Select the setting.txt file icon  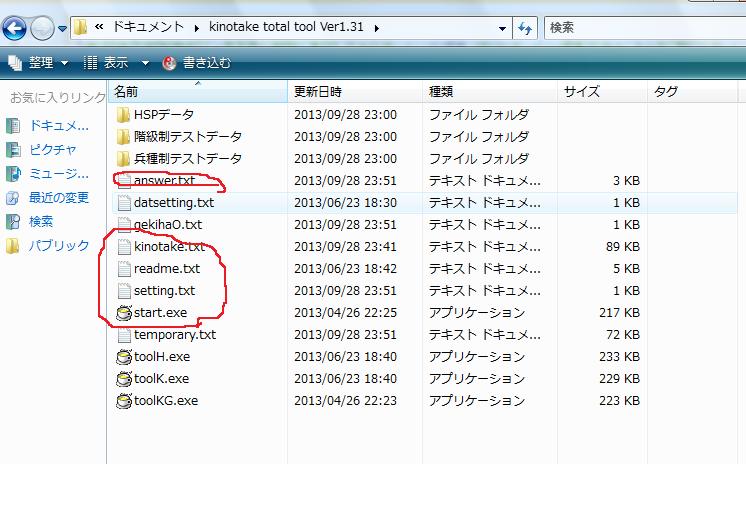124,291
